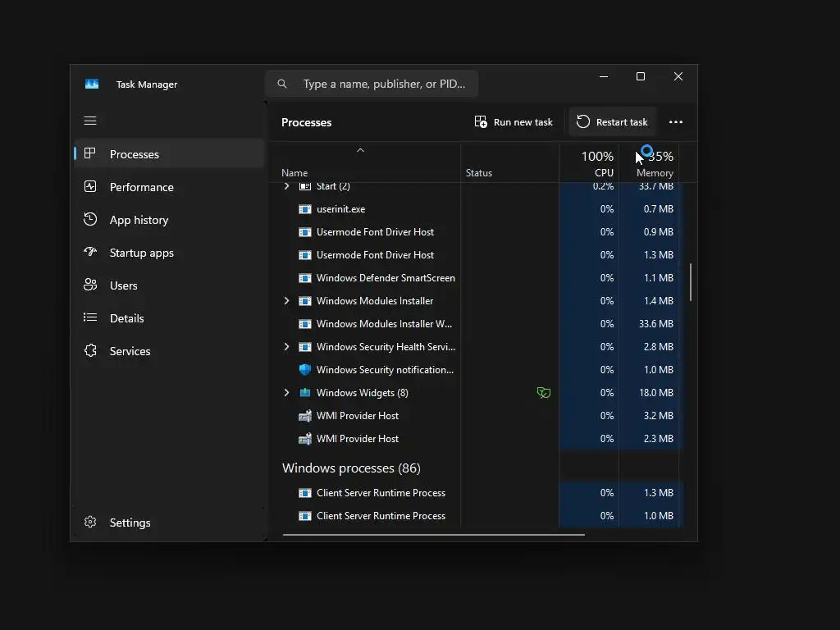This screenshot has width=840, height=630.
Task: Open Task Manager Settings
Action: (x=169, y=523)
